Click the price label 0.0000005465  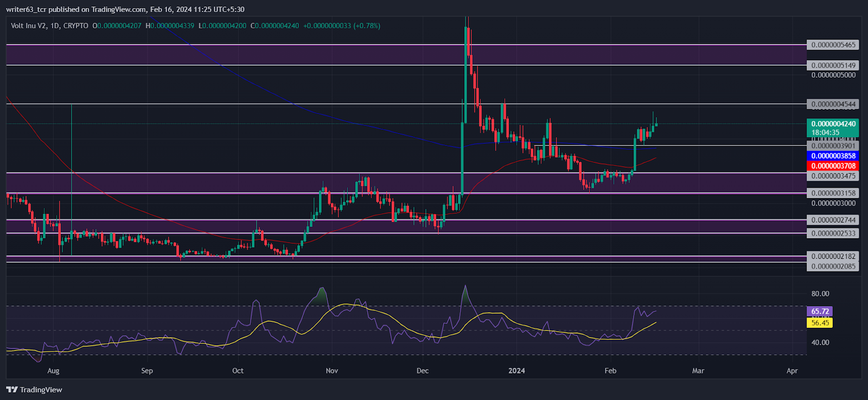click(x=833, y=45)
